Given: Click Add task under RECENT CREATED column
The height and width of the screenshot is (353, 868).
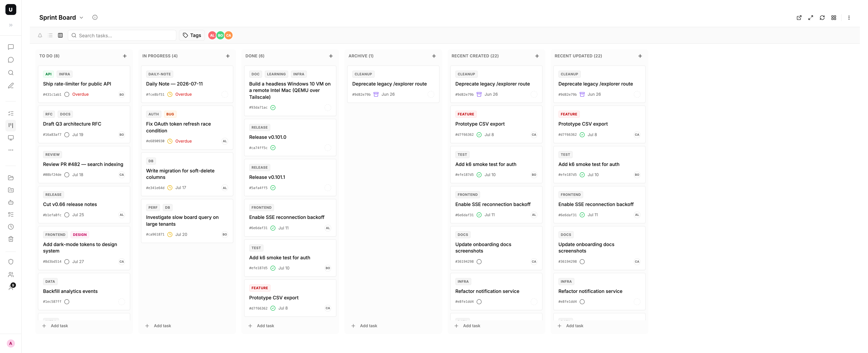Looking at the screenshot, I should pos(468,326).
